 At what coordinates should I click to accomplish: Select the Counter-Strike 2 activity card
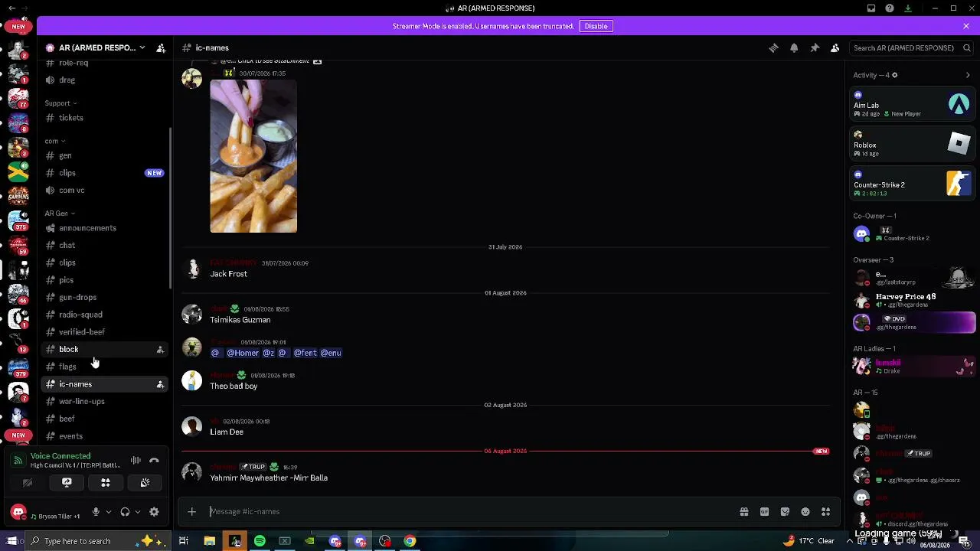pos(912,183)
